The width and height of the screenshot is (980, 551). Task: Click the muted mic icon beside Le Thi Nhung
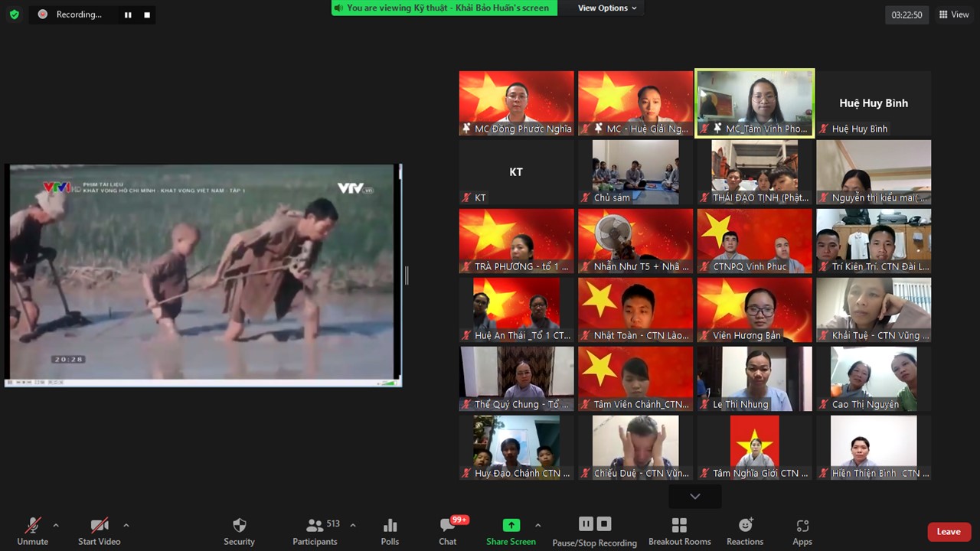tap(704, 404)
